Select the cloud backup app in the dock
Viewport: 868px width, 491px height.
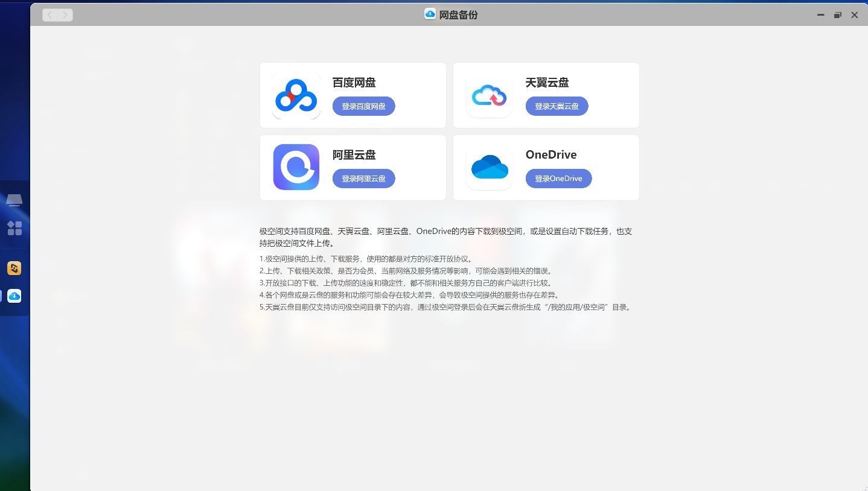[x=14, y=296]
